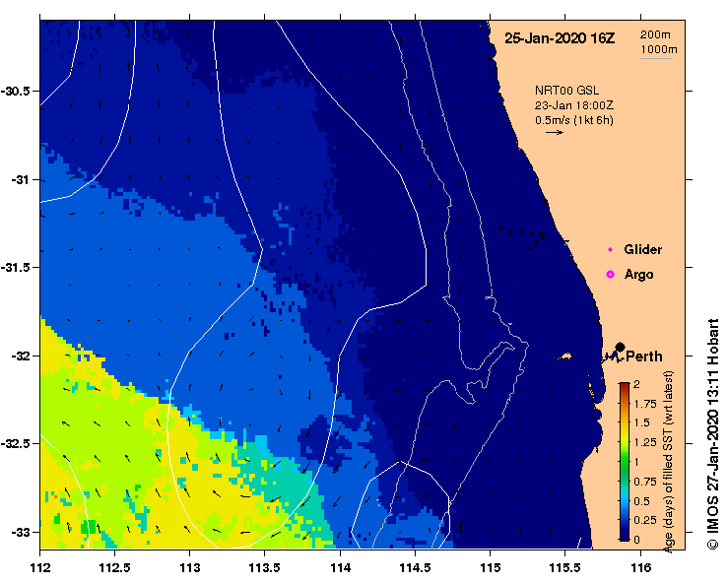
Task: Click the 25-Jan-2020 16Z date label
Action: [560, 38]
